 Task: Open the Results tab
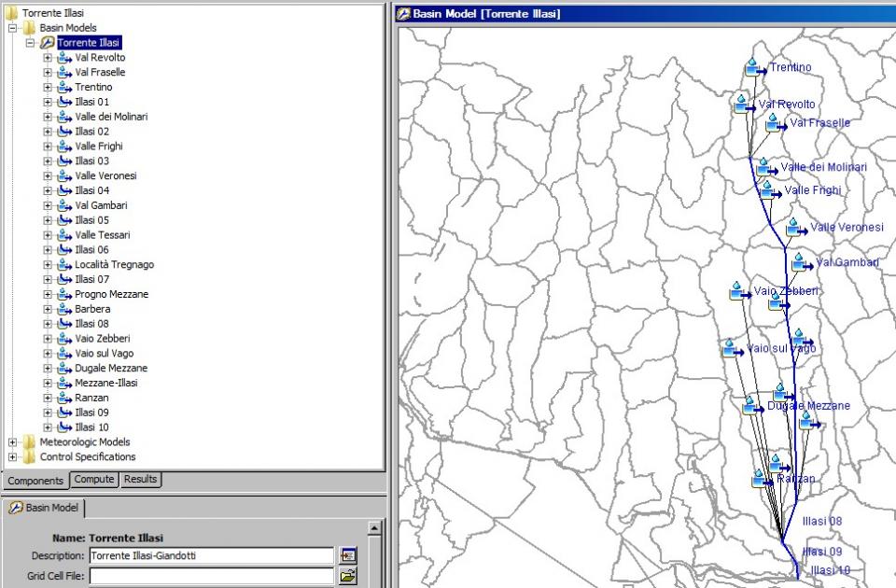[141, 480]
